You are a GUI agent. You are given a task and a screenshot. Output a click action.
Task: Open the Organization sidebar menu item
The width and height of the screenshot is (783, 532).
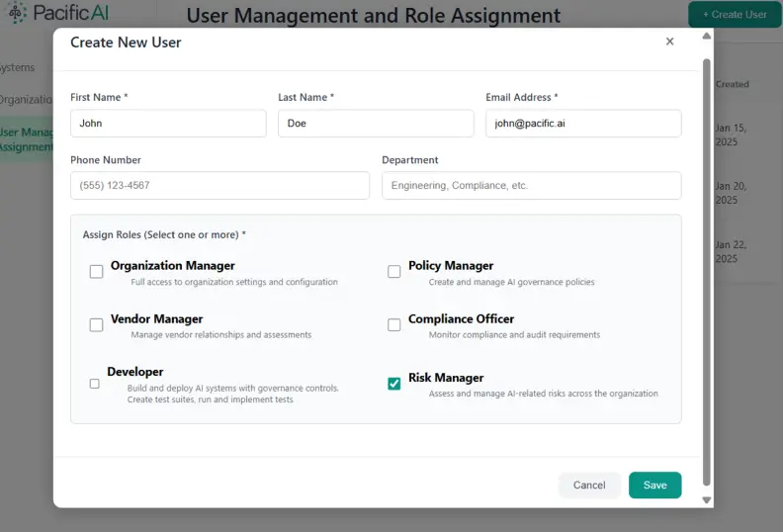point(26,99)
